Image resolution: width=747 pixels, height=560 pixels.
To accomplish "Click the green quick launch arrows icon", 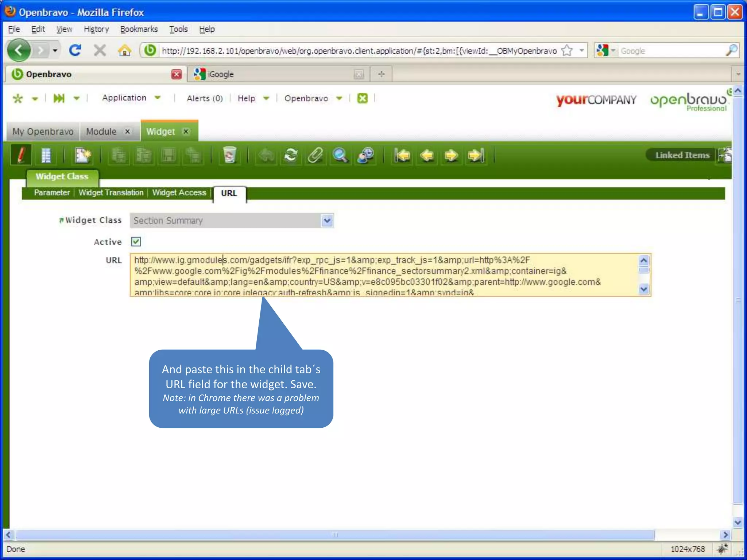I will [x=59, y=98].
